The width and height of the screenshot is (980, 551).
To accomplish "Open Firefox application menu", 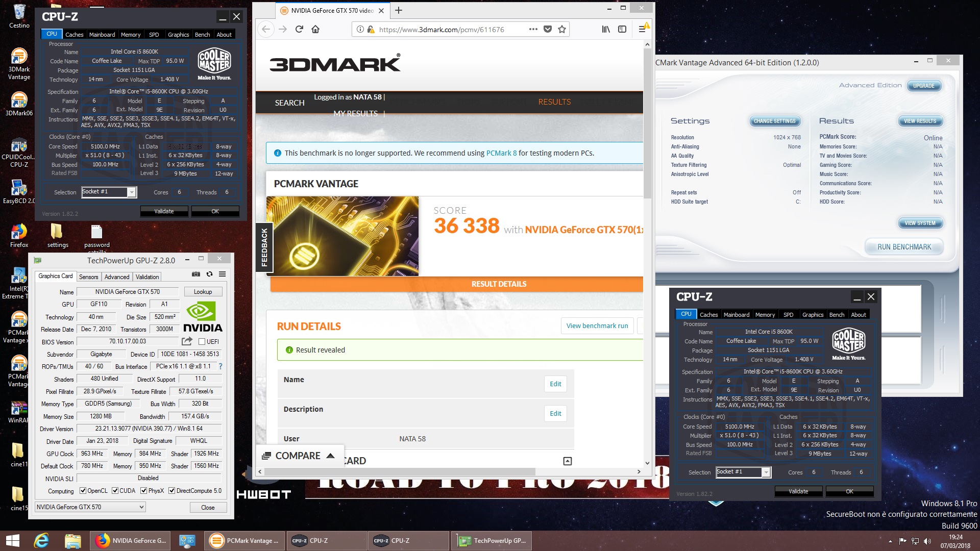I will tap(642, 29).
